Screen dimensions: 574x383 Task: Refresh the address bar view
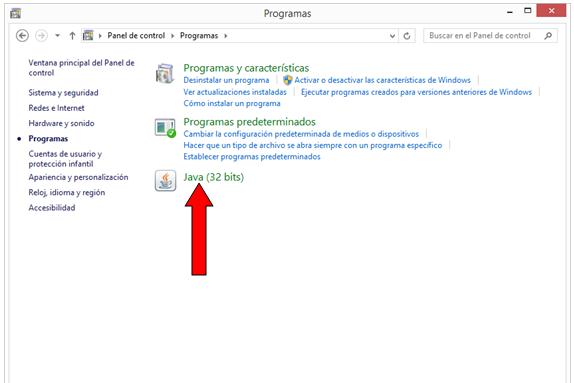407,36
